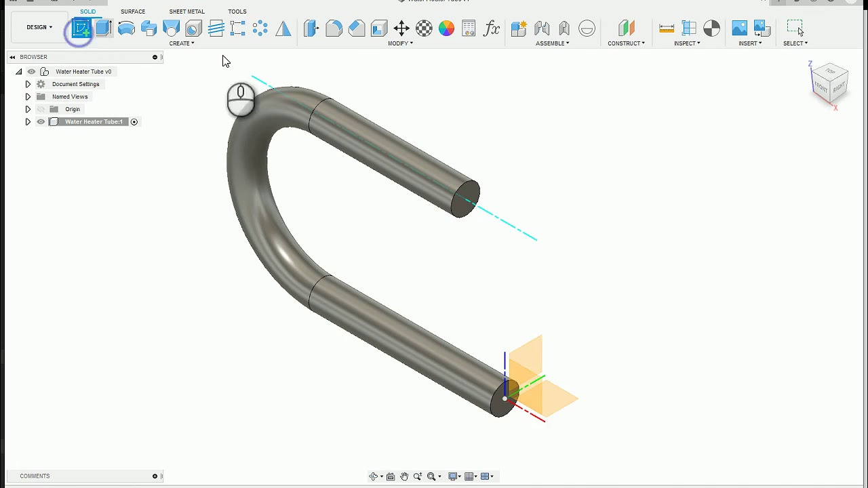The height and width of the screenshot is (488, 868).
Task: Select the Revolve tool
Action: 126,28
